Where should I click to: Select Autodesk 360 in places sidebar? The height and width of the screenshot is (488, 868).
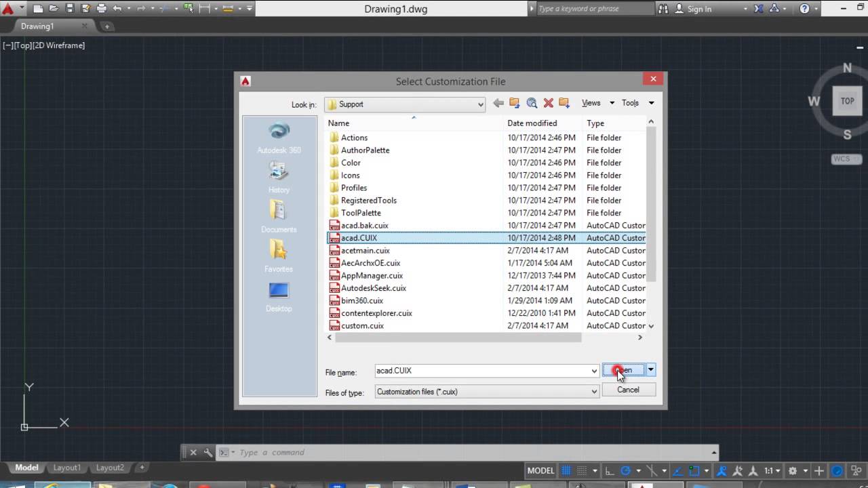point(279,138)
